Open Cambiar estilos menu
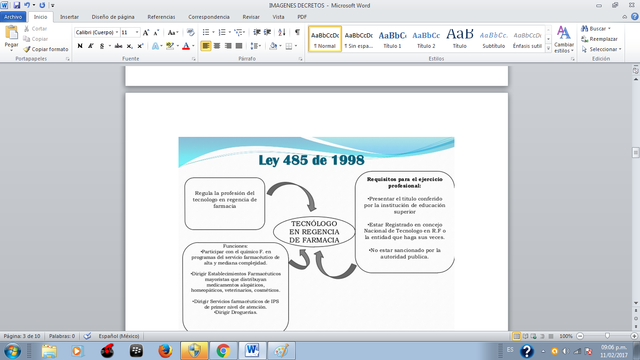 tap(564, 39)
